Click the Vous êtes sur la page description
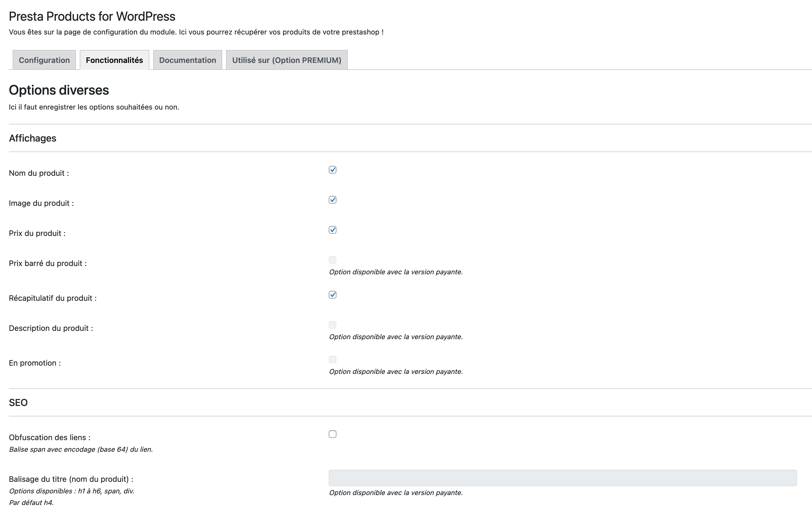The height and width of the screenshot is (521, 812). [196, 32]
